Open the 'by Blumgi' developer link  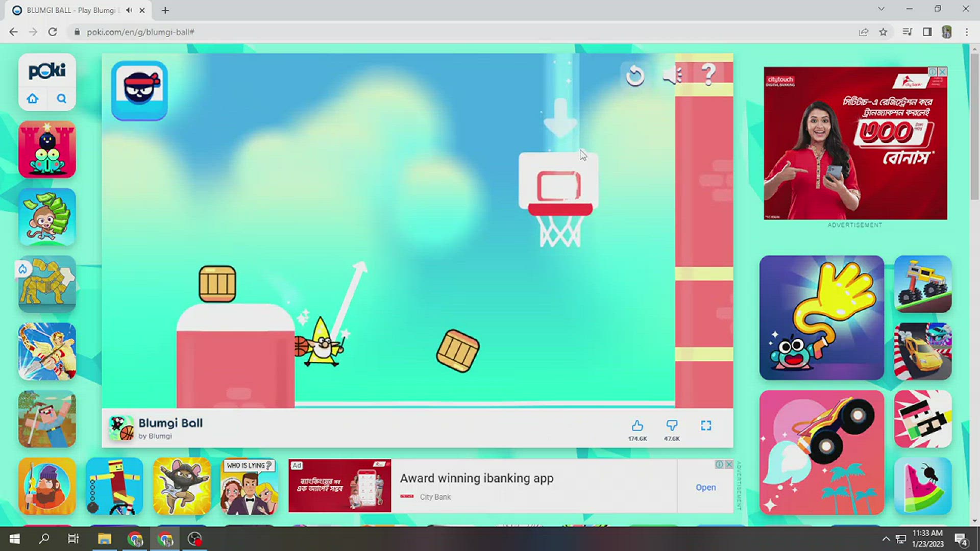click(x=155, y=436)
